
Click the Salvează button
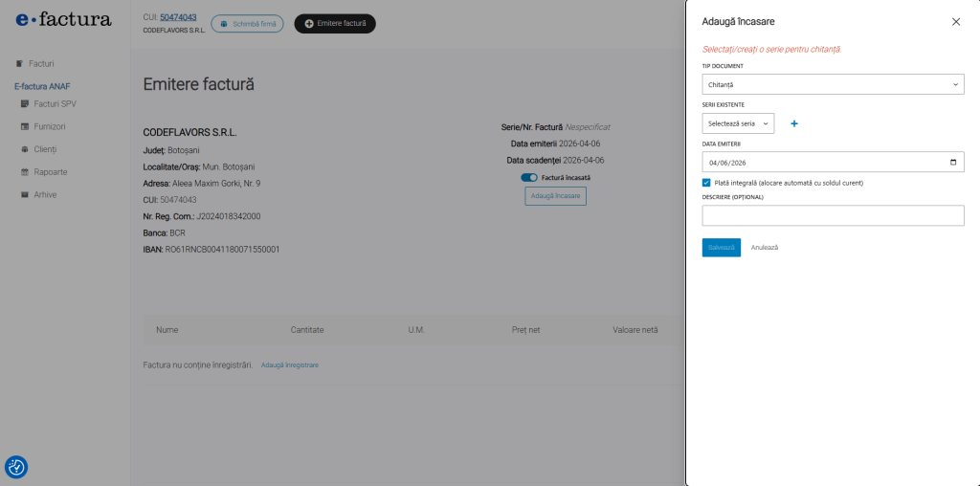click(722, 248)
